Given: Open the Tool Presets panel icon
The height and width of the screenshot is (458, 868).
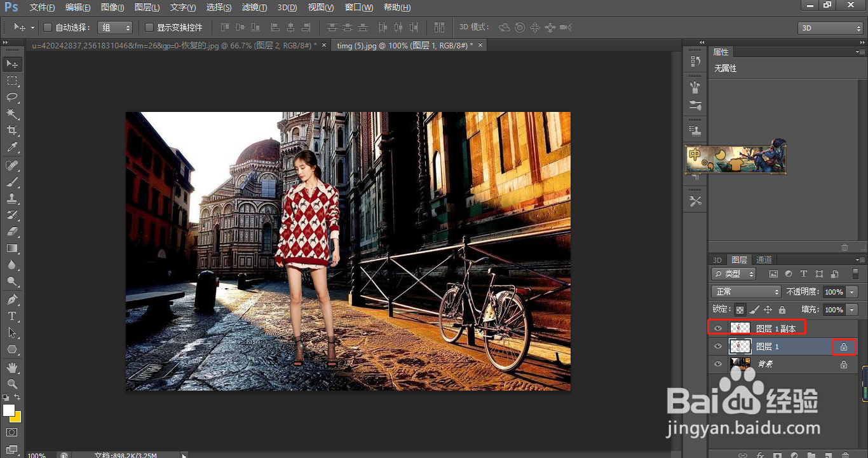Looking at the screenshot, I should (x=695, y=201).
